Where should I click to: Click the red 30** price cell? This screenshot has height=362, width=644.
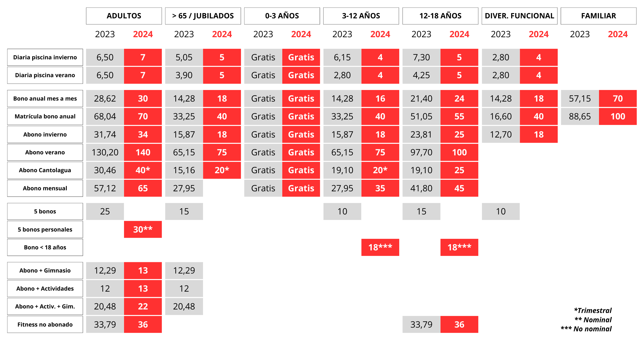pos(143,230)
